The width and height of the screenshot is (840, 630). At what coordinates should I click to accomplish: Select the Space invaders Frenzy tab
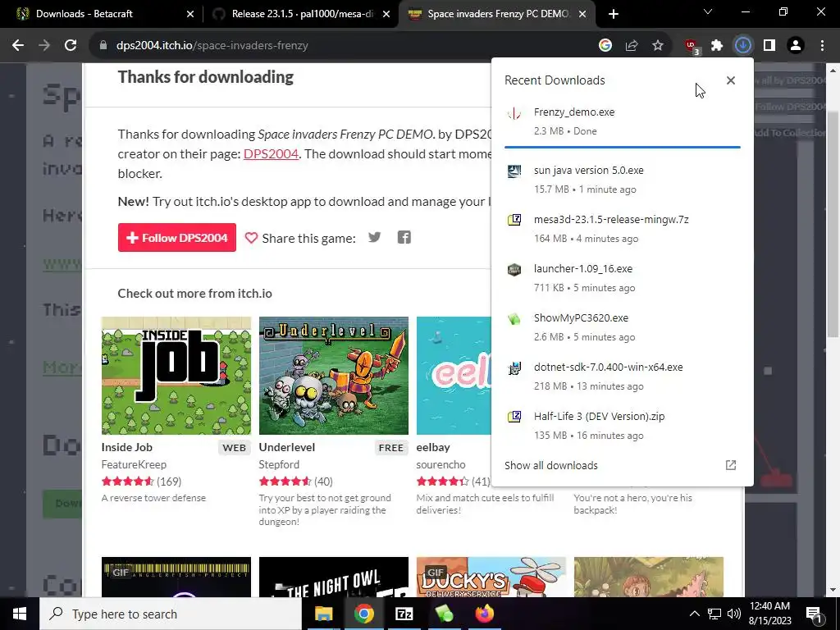pos(495,14)
